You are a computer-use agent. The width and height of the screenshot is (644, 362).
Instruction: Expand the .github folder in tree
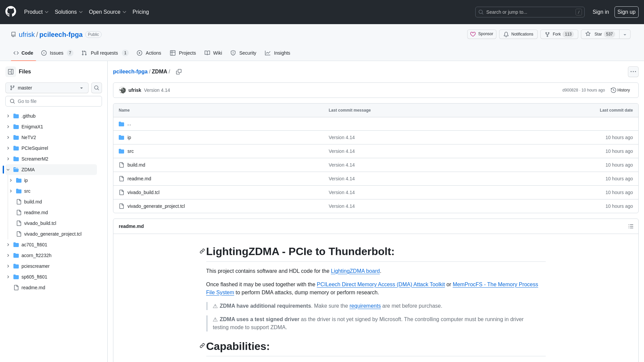pyautogui.click(x=8, y=116)
